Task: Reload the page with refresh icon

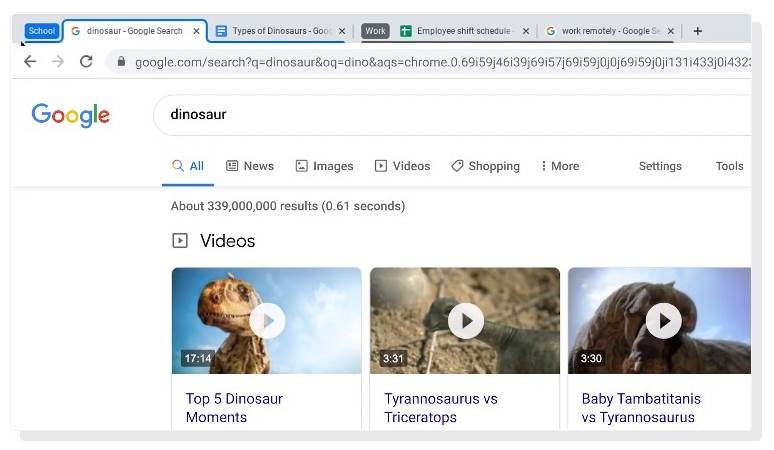Action: coord(86,62)
